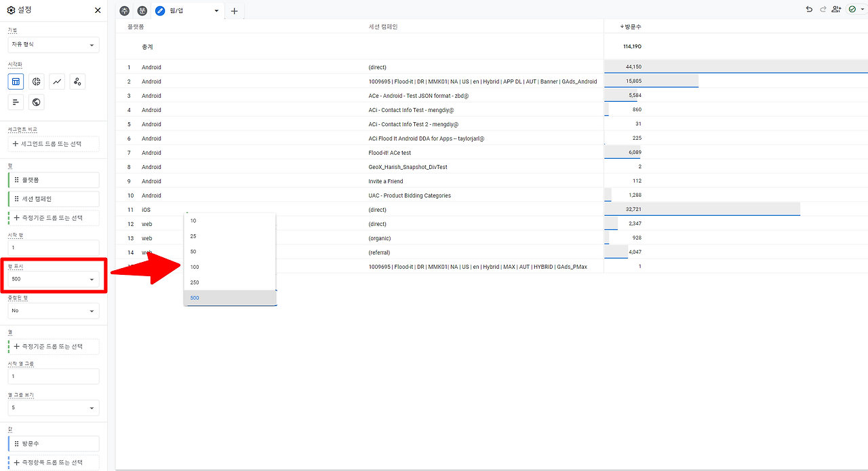Choose 500 rows in dropdown list
Viewport: 868px width, 471px height.
[230, 298]
